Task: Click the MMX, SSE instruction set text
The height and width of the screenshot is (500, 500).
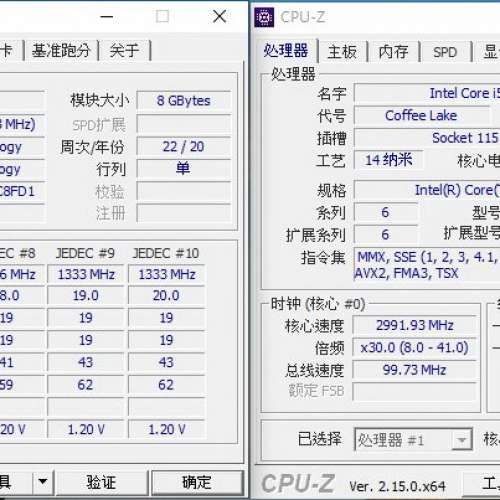Action: [427, 265]
